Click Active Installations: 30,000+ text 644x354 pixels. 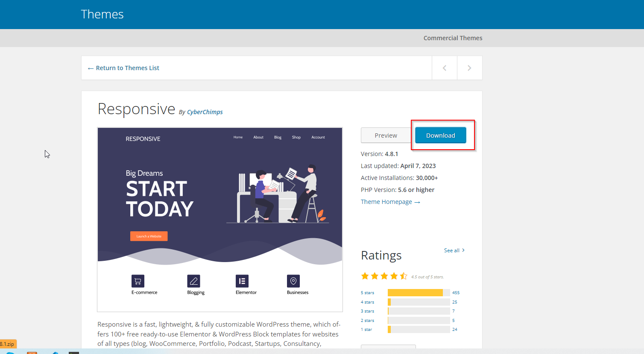(x=399, y=178)
